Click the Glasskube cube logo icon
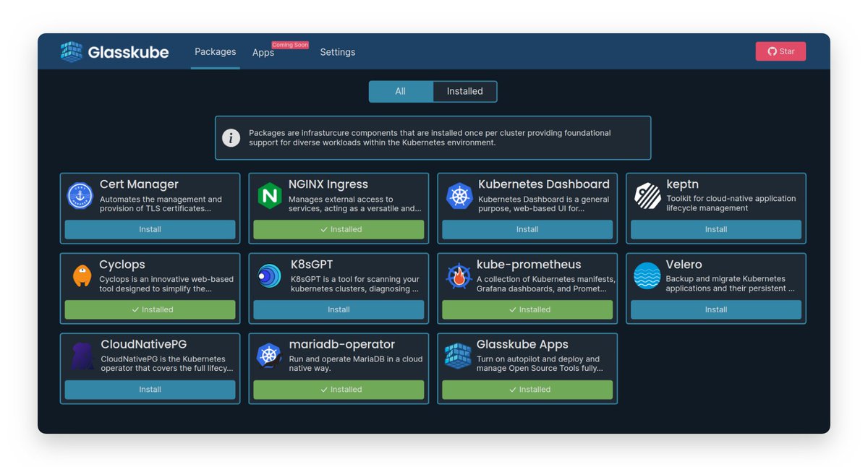 point(72,52)
